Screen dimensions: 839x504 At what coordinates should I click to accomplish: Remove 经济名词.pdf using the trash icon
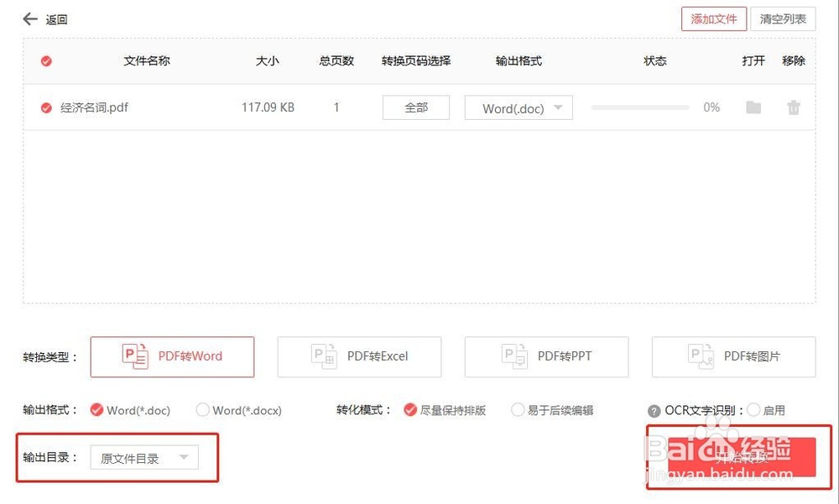click(792, 107)
